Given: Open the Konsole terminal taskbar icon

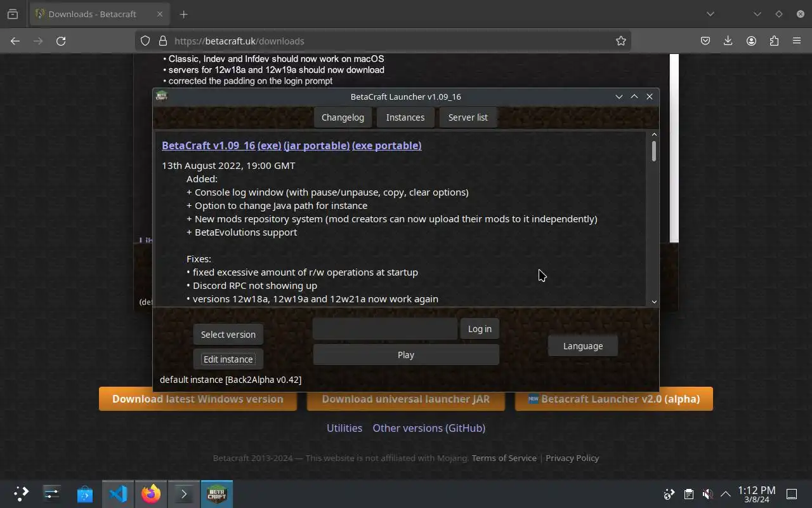Looking at the screenshot, I should 184,494.
